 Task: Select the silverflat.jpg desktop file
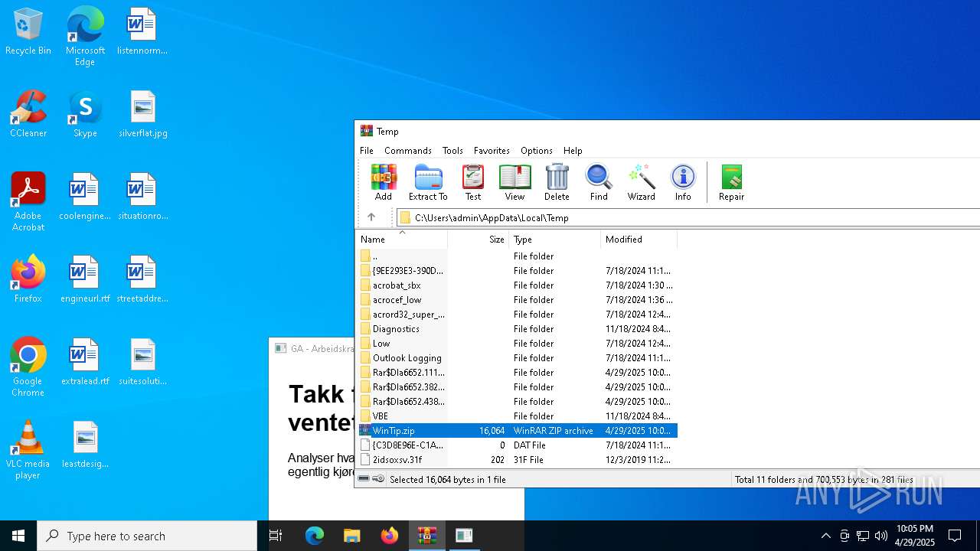(x=143, y=115)
